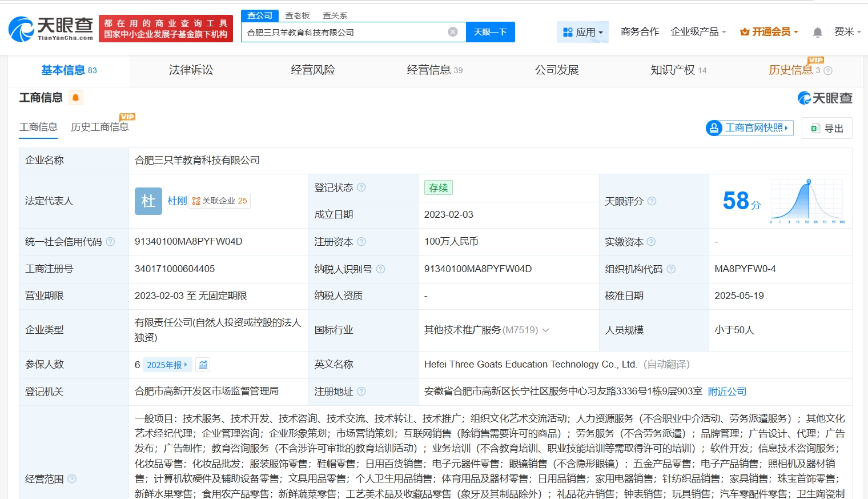This screenshot has height=499, width=868.
Task: Click the crown icon for 开通会员
Action: point(745,32)
